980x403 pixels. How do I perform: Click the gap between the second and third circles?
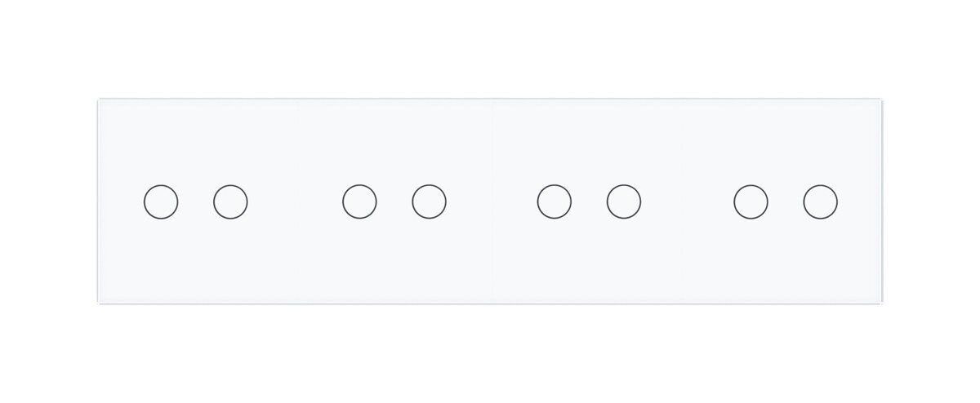click(295, 201)
